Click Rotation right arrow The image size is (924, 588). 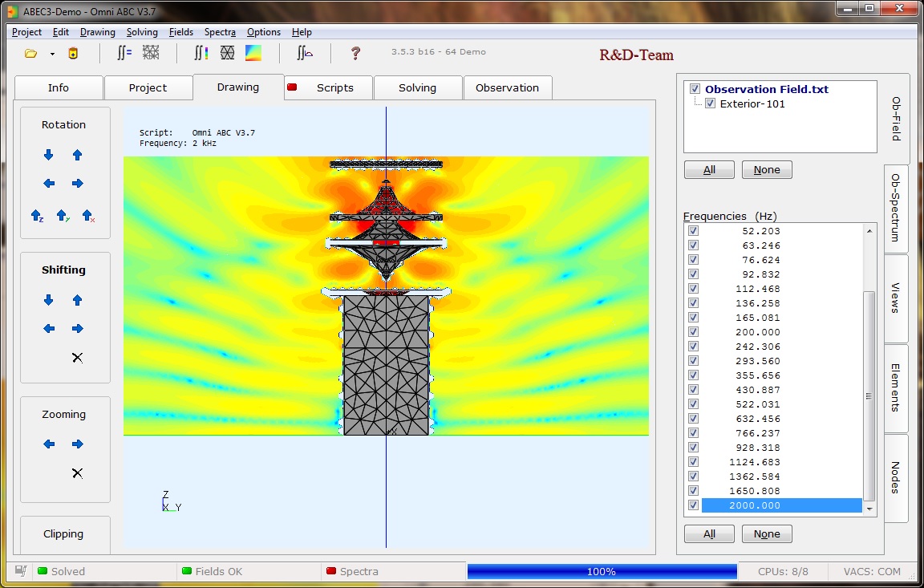(77, 184)
